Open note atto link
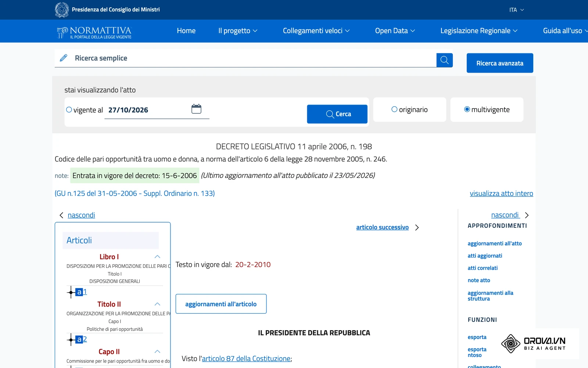 click(479, 280)
